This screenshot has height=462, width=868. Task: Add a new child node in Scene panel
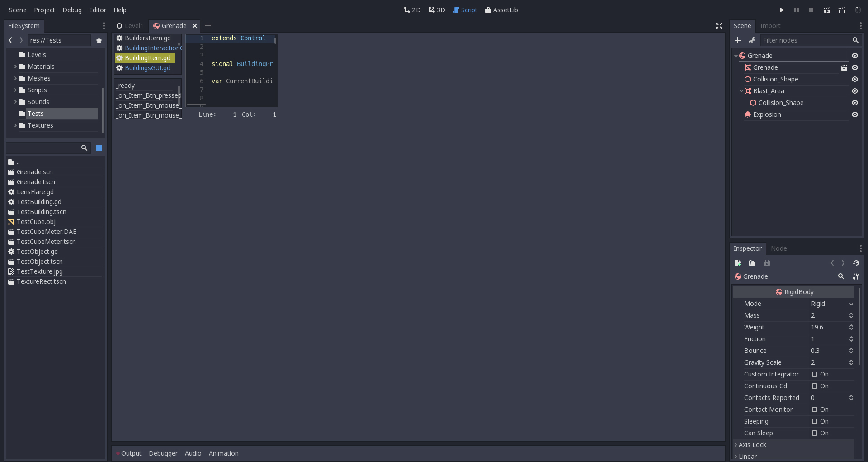coord(738,40)
